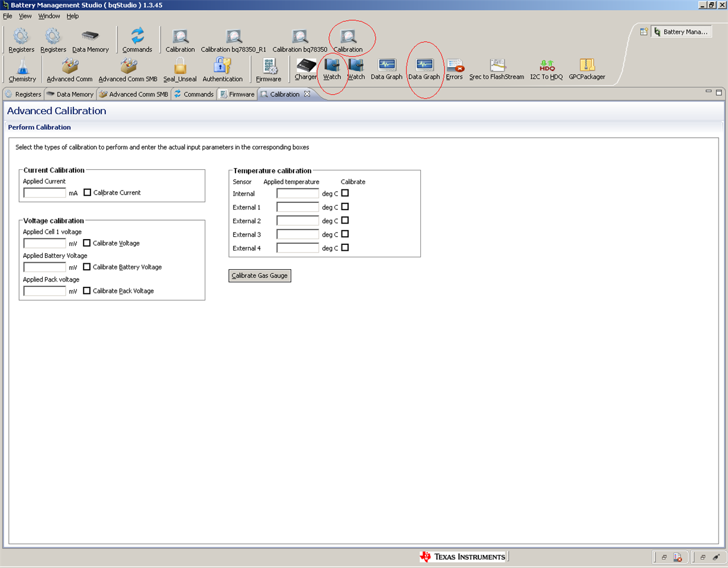The image size is (728, 568).
Task: Switch to the Firmware tab
Action: [x=237, y=94]
